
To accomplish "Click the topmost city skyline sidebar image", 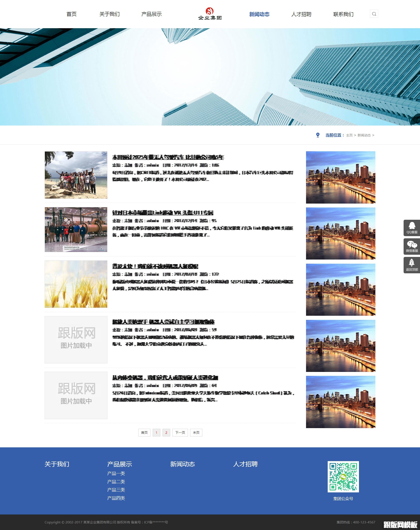I will (341, 177).
